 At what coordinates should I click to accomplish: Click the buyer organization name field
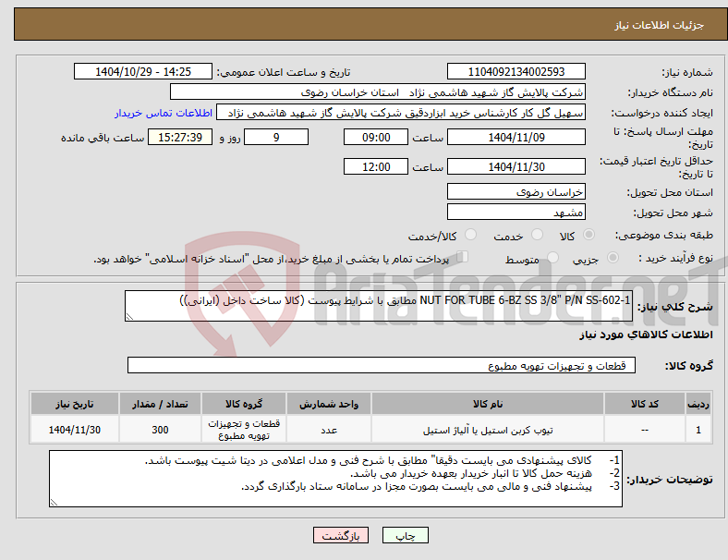(378, 91)
